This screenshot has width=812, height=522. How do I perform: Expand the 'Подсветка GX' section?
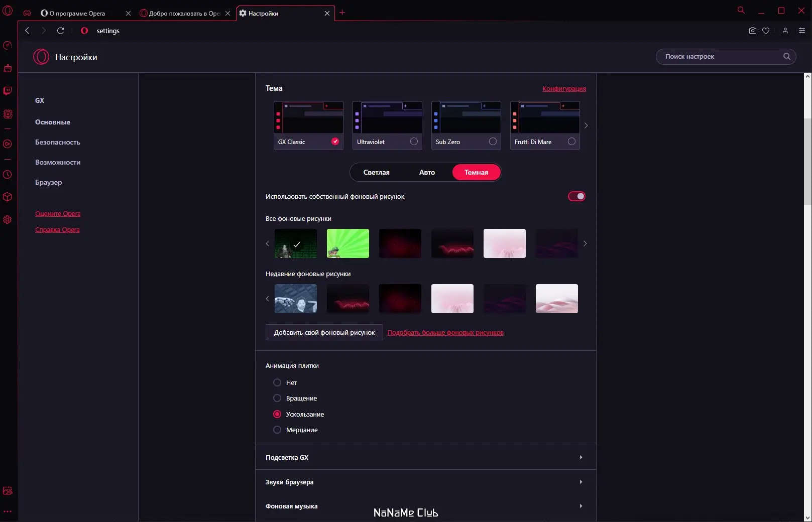pos(426,457)
